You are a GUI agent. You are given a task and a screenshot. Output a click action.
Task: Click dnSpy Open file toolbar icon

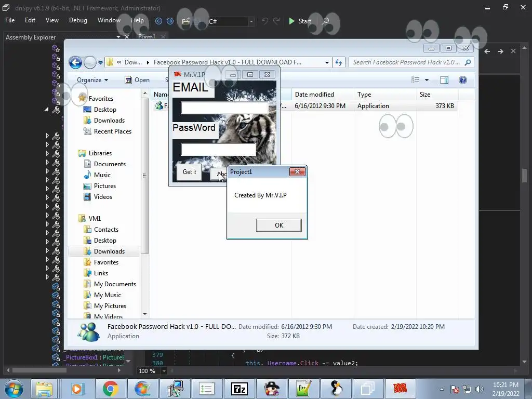click(185, 21)
